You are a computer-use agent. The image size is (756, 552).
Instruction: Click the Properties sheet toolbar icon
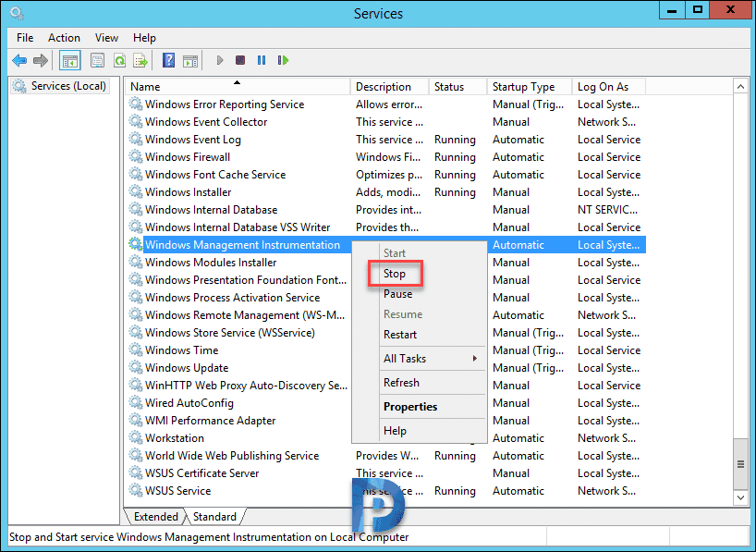[x=97, y=61]
